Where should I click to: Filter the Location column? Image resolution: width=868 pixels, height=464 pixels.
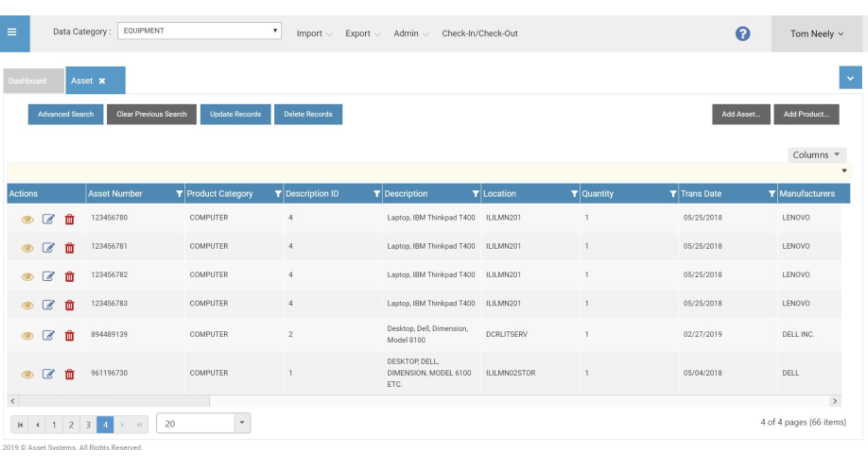(575, 195)
